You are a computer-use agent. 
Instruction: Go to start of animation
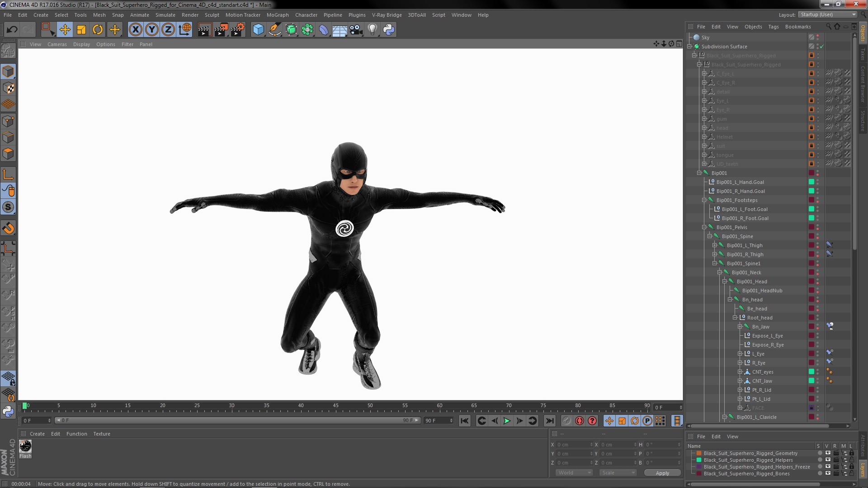pos(465,421)
